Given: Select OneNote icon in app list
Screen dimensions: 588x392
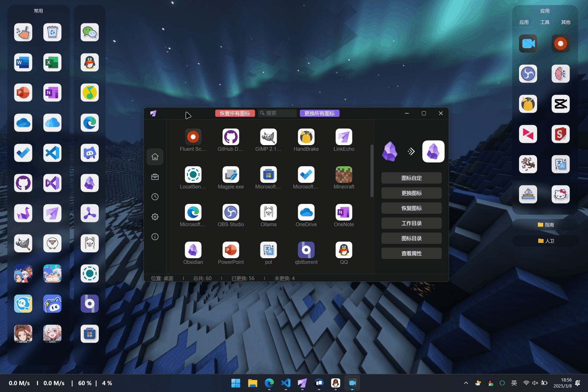Looking at the screenshot, I should (x=344, y=212).
